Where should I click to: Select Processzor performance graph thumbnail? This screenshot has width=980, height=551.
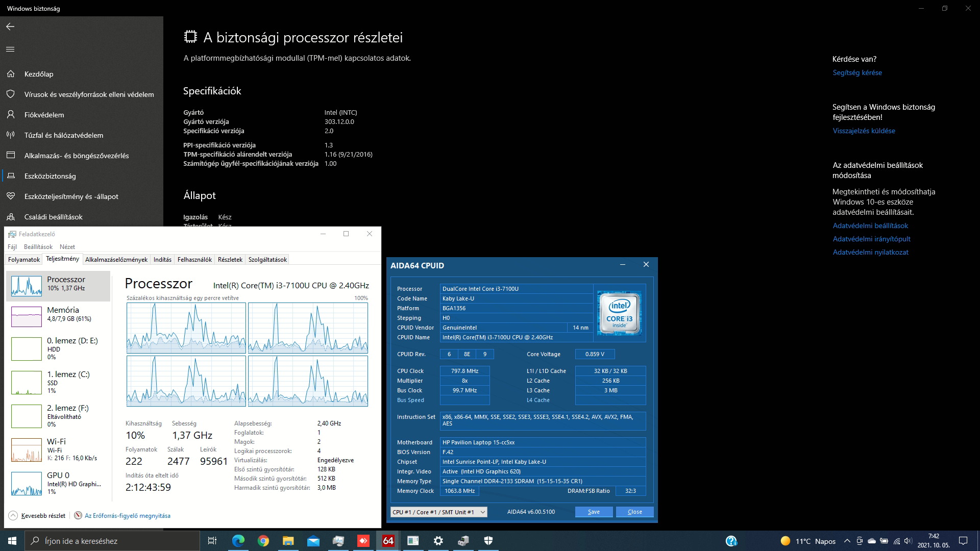click(27, 286)
